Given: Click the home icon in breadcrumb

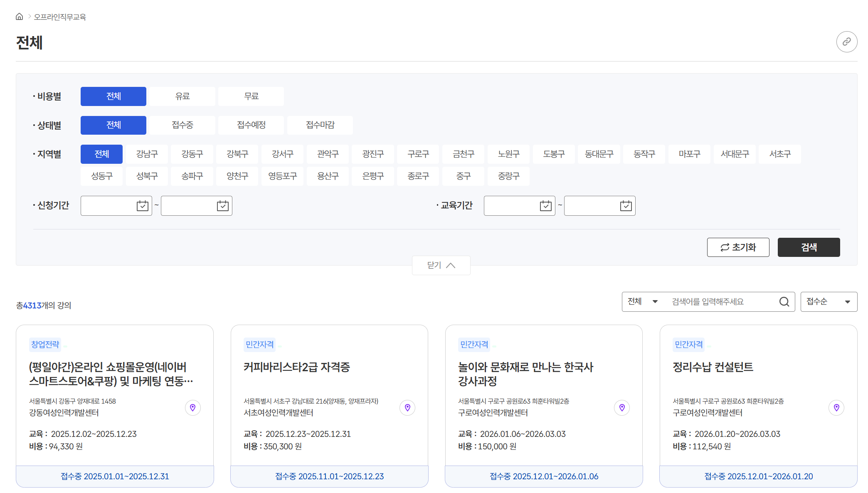Looking at the screenshot, I should [x=19, y=17].
